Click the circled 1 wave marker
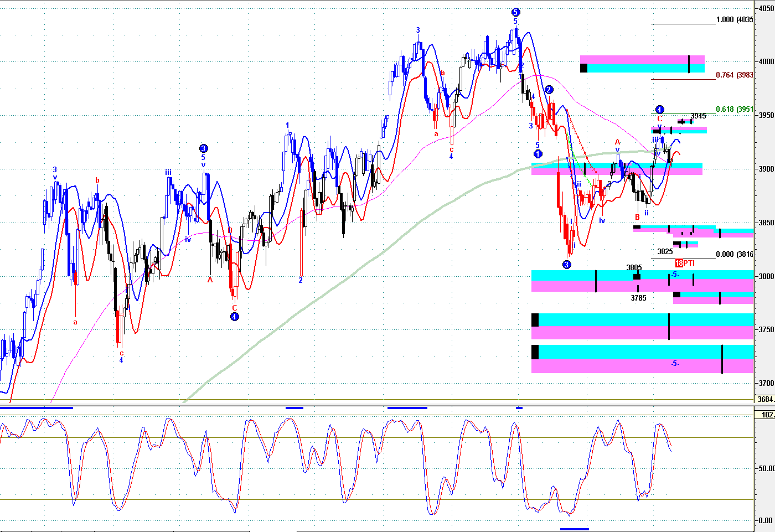The width and height of the screenshot is (775, 532). point(538,154)
